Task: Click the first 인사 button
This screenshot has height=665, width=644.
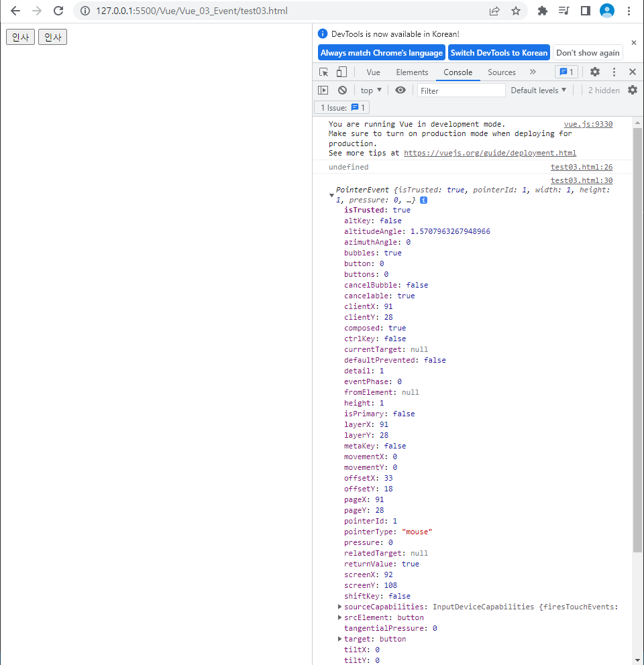Action: tap(20, 37)
